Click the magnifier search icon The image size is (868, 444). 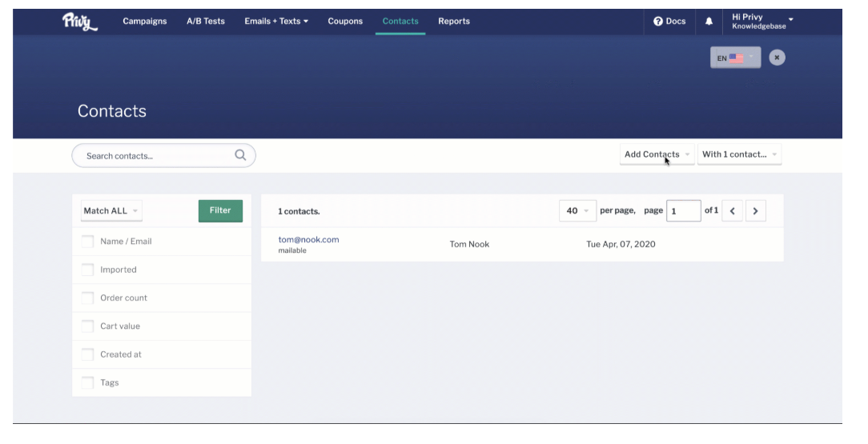(x=240, y=155)
